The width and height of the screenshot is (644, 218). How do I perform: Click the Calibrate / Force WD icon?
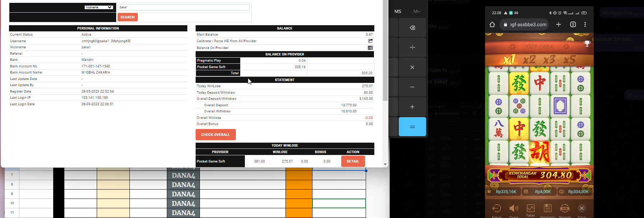point(370,41)
